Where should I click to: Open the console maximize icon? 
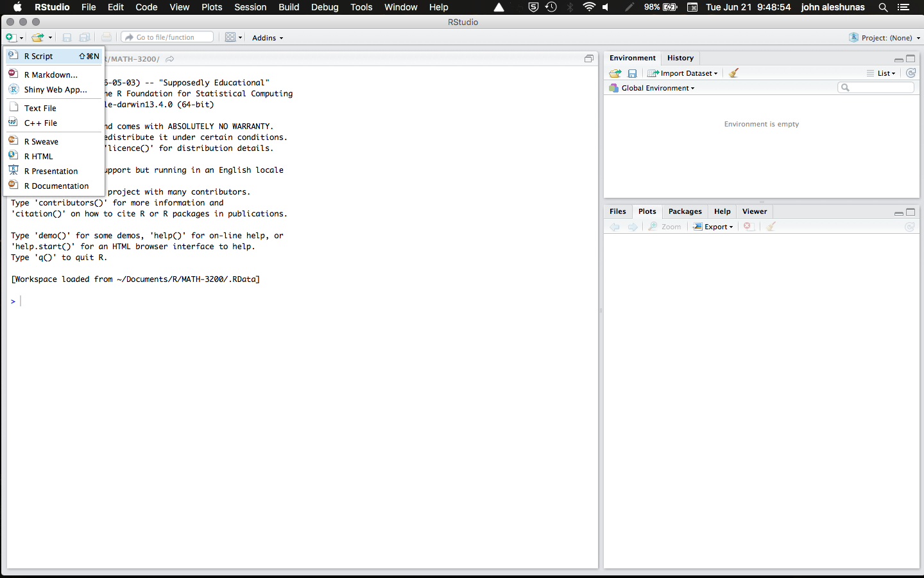point(589,58)
